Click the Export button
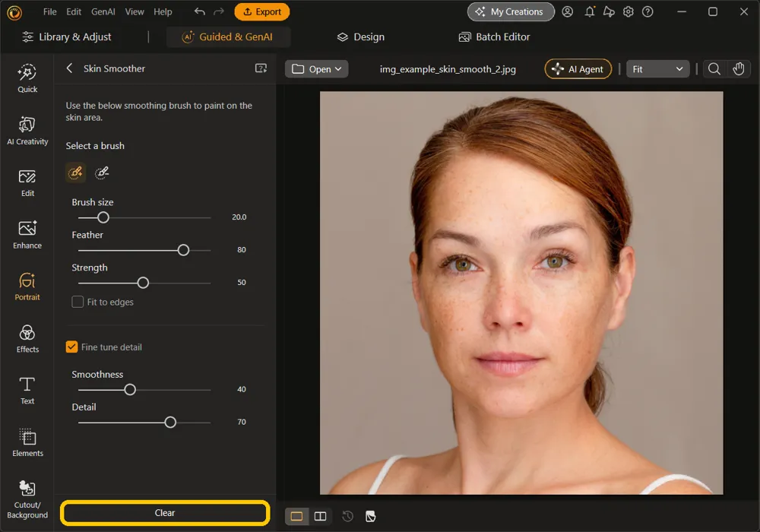This screenshot has width=760, height=532. coord(261,11)
